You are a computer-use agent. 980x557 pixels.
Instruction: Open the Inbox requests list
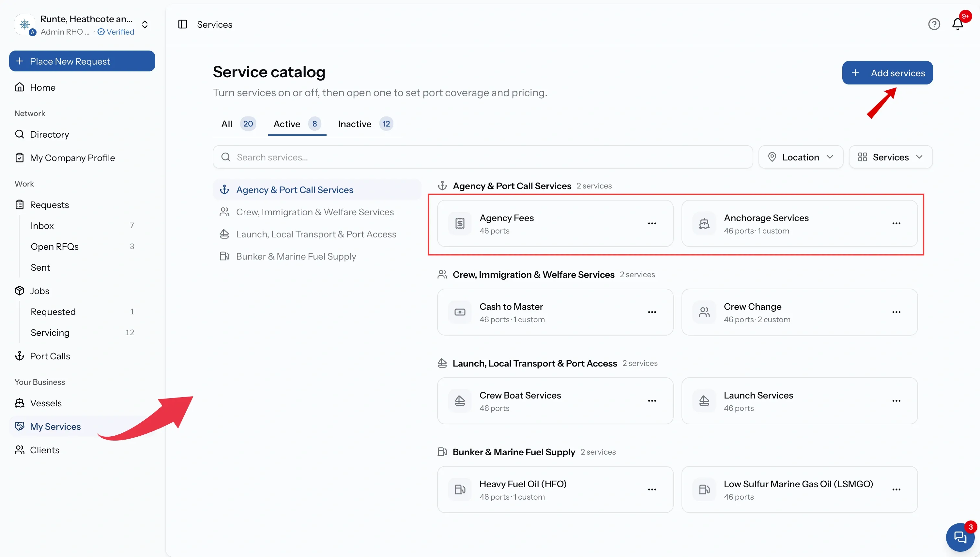pos(82,226)
